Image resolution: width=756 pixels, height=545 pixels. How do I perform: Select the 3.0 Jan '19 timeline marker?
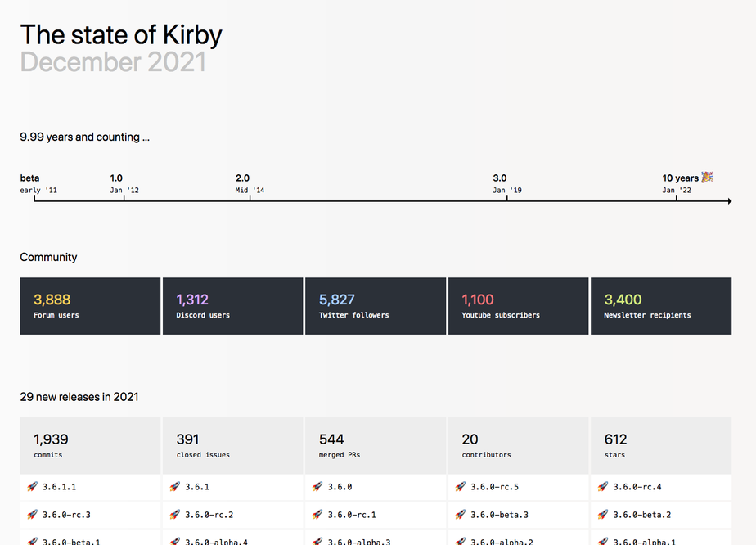506,184
